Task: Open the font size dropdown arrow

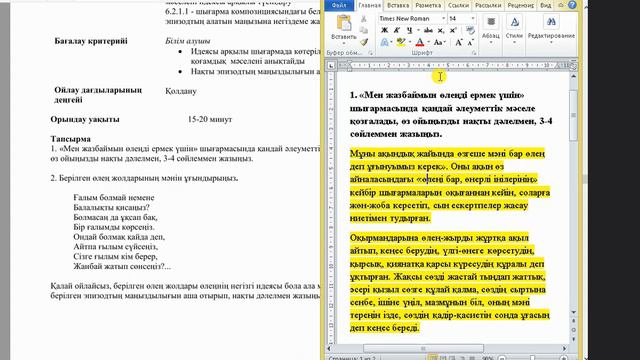Action: (473, 19)
